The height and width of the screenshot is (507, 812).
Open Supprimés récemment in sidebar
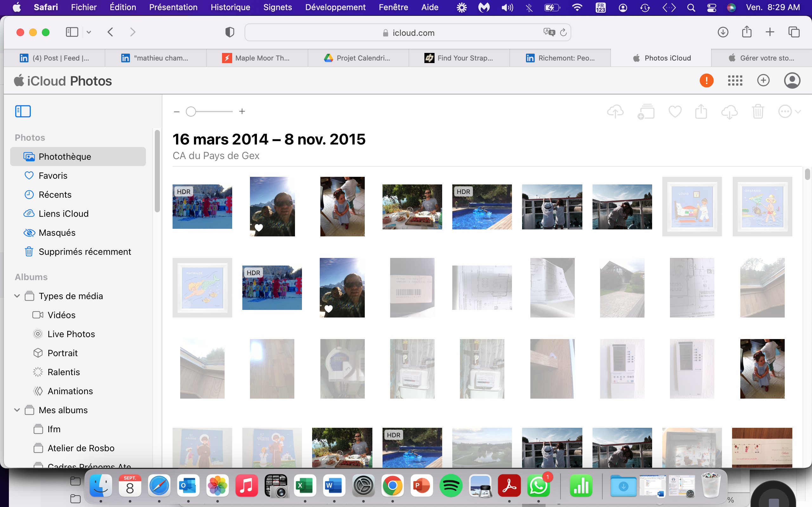85,252
